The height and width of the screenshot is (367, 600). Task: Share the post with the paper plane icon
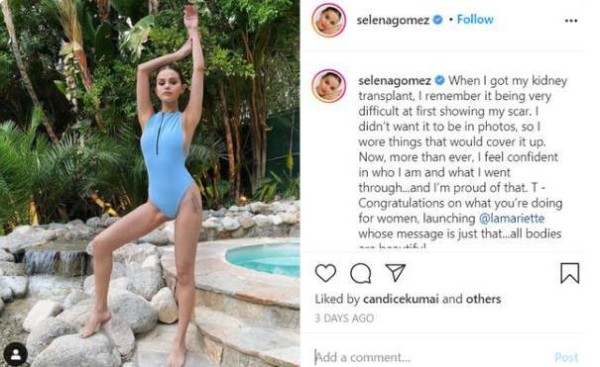tap(395, 272)
